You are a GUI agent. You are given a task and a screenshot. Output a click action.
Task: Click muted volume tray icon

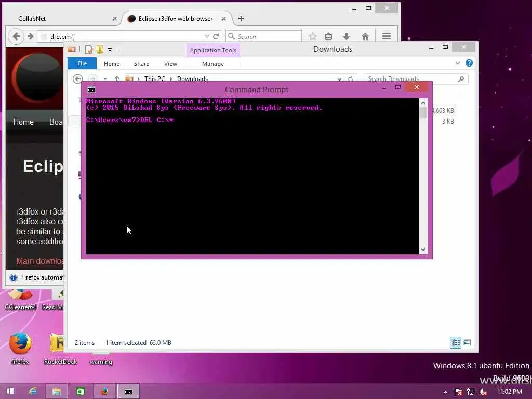tap(483, 392)
